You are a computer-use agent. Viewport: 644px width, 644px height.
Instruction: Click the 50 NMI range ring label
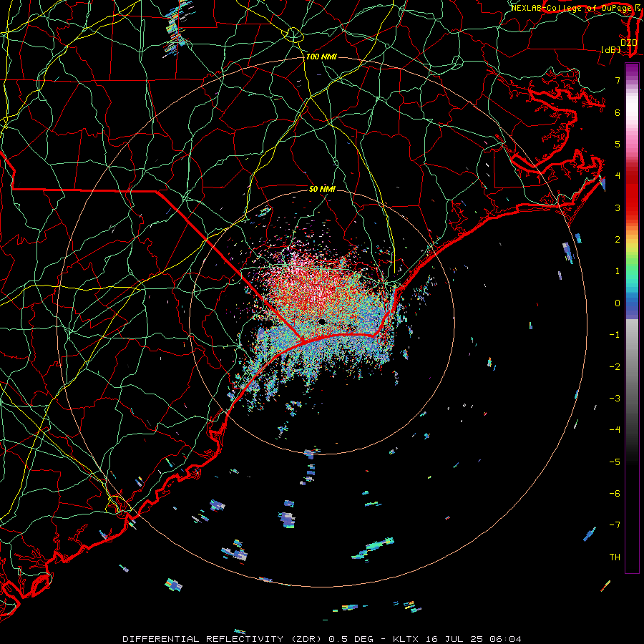tap(322, 189)
